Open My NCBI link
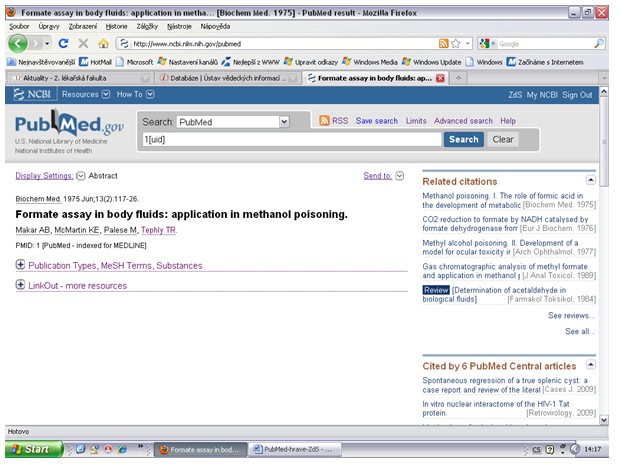622x465 pixels. tap(542, 95)
